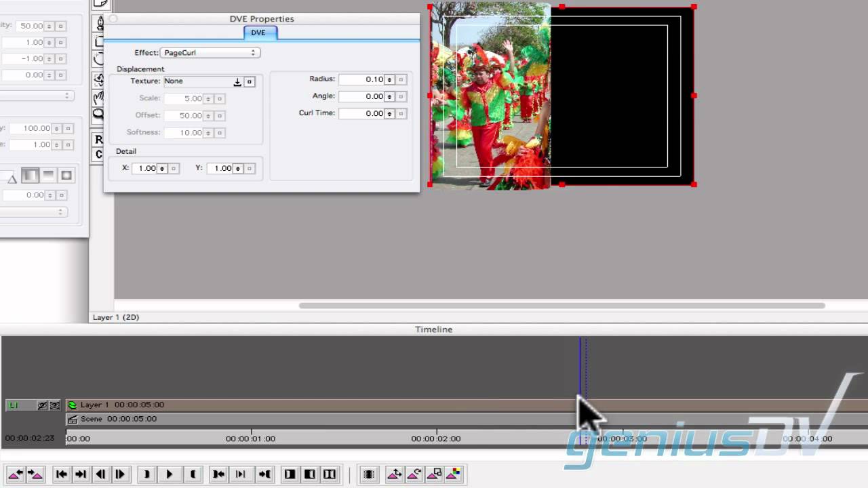Click the triangle with move arrows icon
The image size is (868, 488).
tap(394, 474)
